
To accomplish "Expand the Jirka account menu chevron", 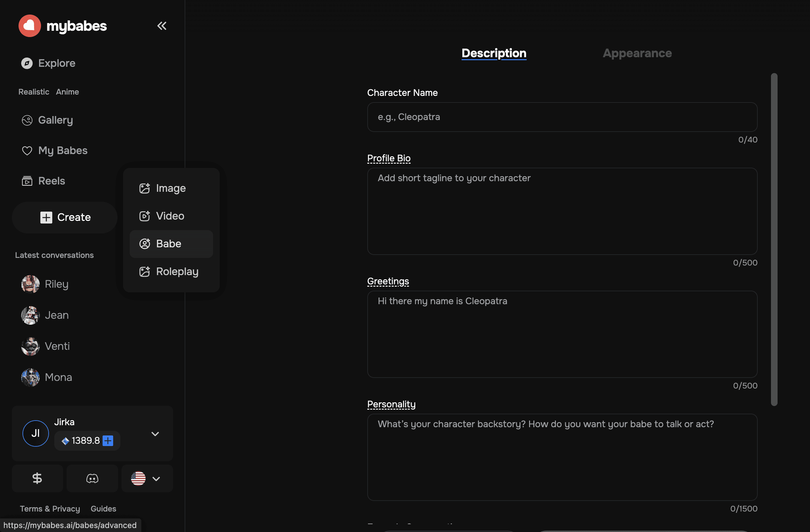I will [x=155, y=434].
